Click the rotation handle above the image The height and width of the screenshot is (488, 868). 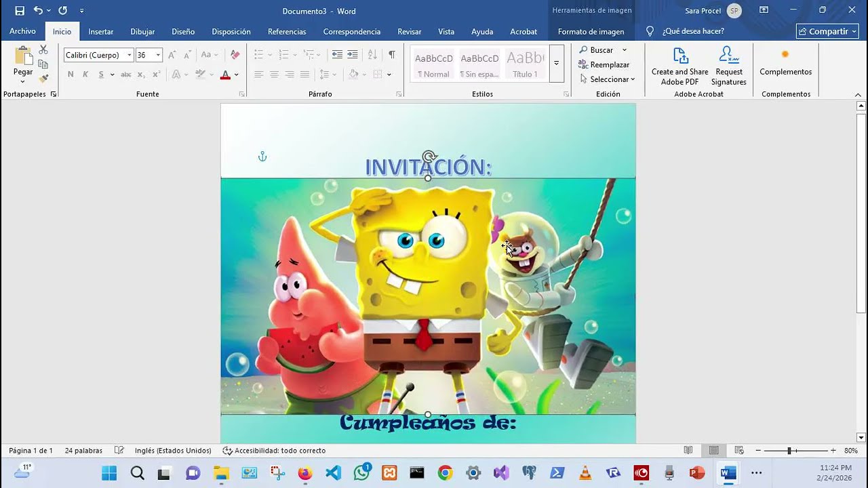[428, 157]
